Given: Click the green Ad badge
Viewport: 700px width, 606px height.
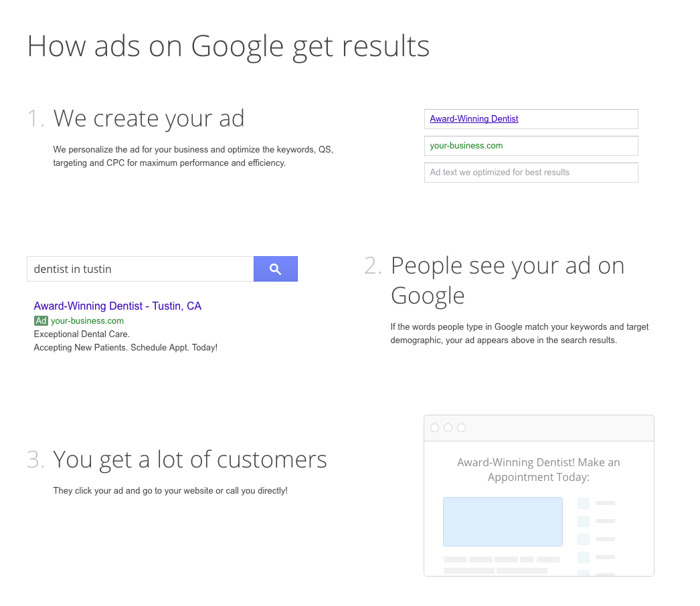Looking at the screenshot, I should 41,320.
